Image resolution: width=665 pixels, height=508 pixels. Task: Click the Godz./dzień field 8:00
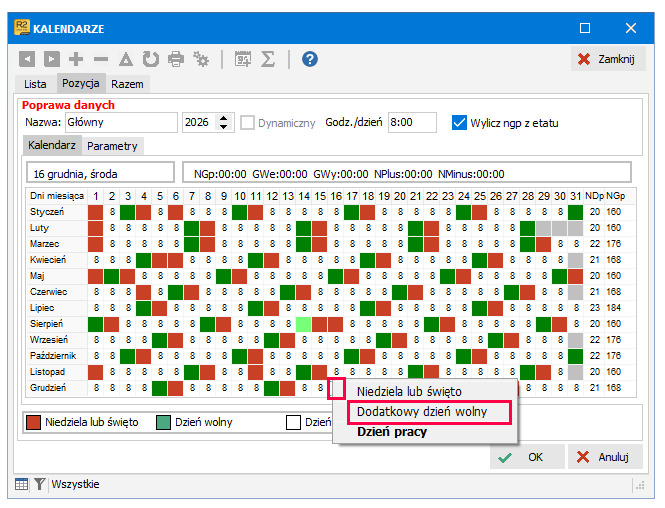[412, 123]
